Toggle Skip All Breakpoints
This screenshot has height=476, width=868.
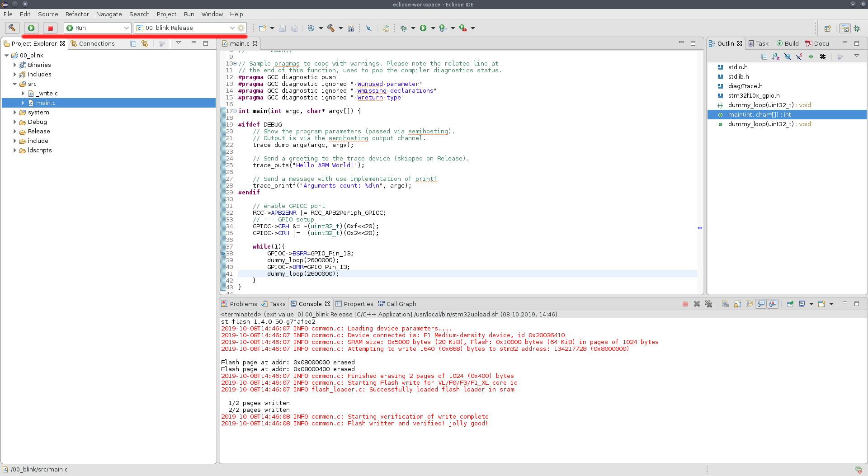[x=368, y=28]
